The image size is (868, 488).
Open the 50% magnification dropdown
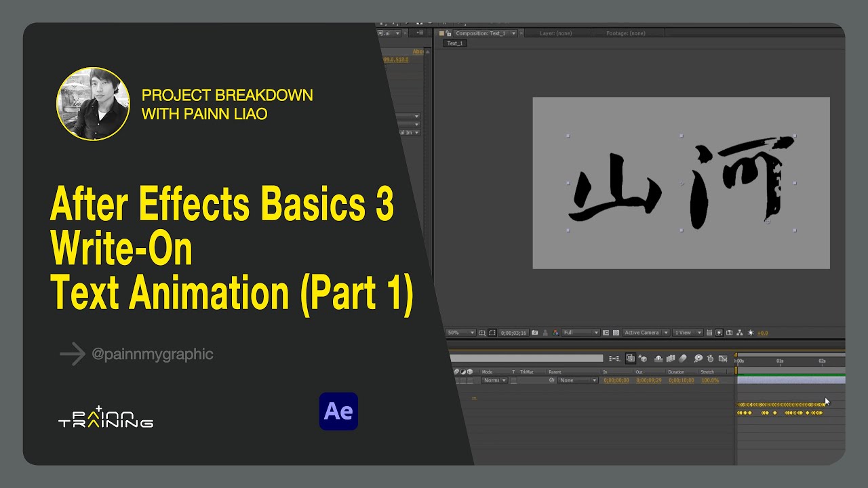pos(461,333)
